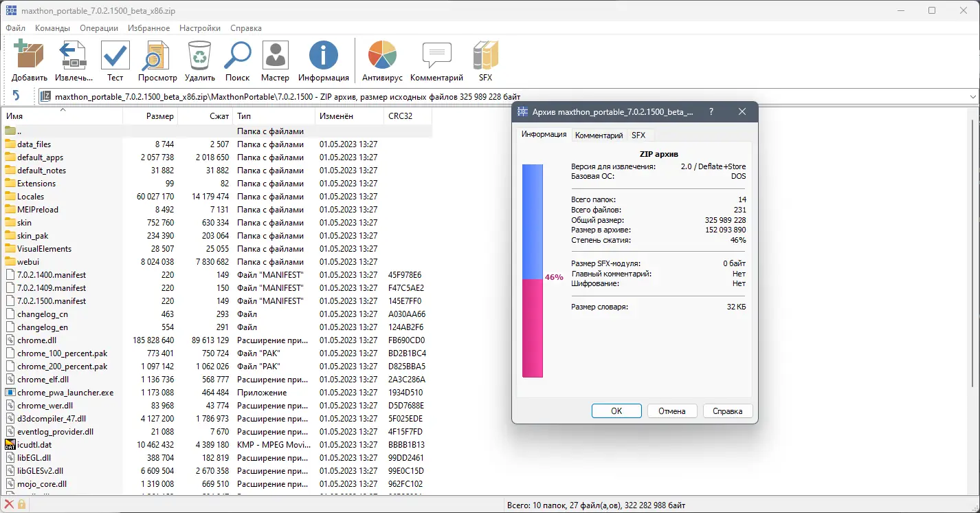Select the changelog_cn file name
Image resolution: width=980 pixels, height=513 pixels.
[43, 314]
